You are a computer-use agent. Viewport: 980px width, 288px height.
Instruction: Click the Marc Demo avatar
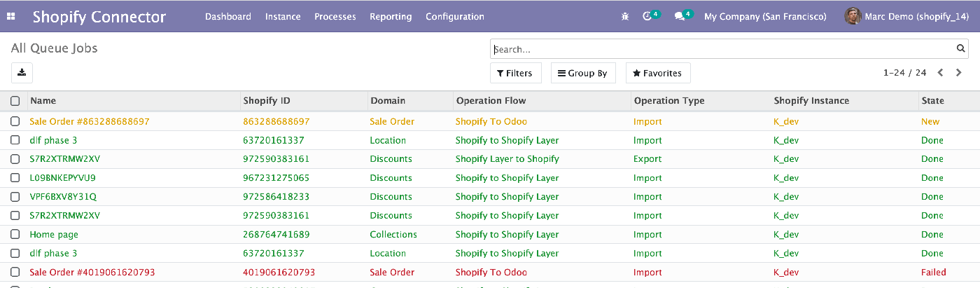pyautogui.click(x=853, y=16)
